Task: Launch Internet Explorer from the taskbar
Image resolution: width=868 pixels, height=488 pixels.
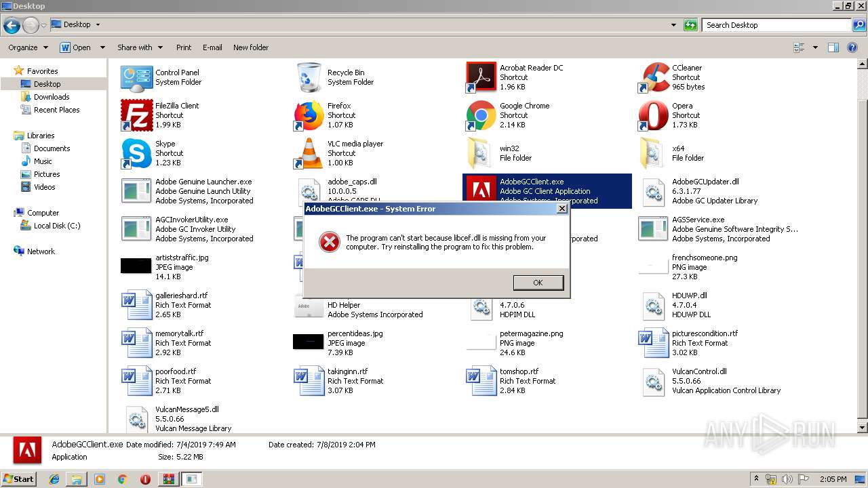Action: (x=54, y=479)
